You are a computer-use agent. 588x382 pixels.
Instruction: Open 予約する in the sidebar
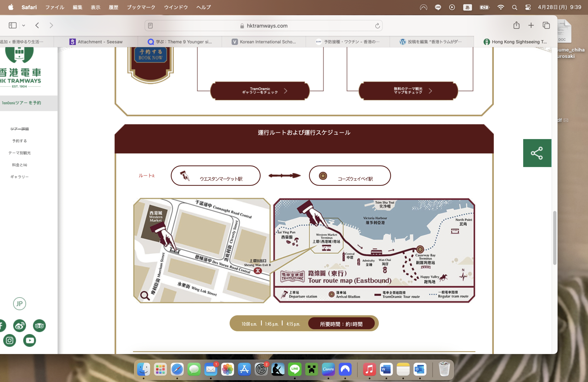tap(20, 141)
